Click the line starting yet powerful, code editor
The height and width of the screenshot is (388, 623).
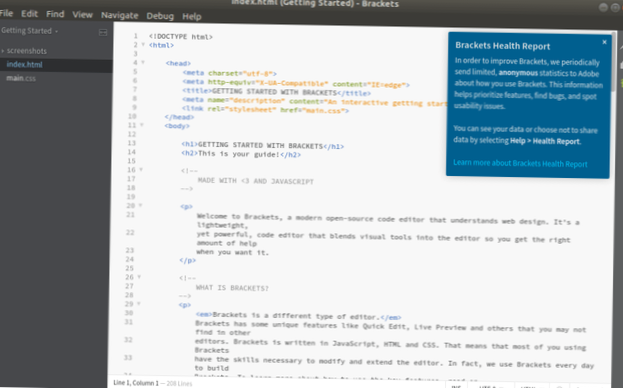383,237
